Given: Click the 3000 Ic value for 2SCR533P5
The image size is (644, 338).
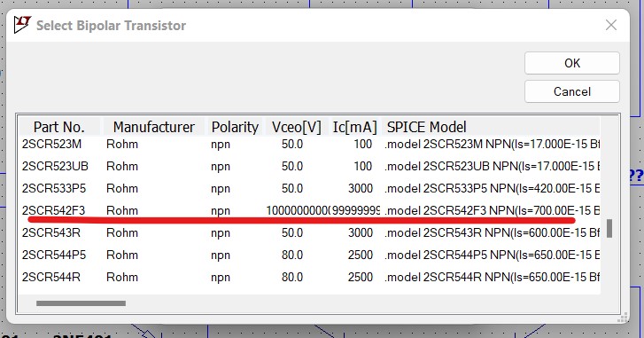Looking at the screenshot, I should (361, 188).
